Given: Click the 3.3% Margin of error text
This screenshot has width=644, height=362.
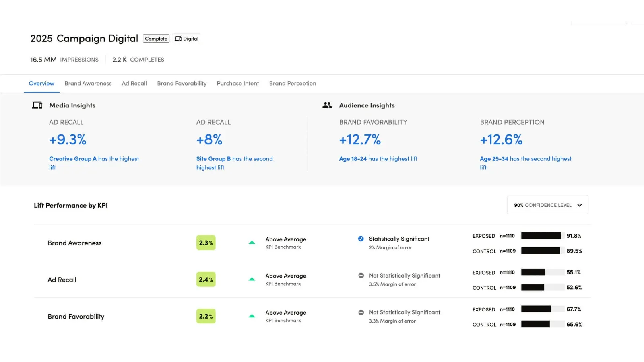Looking at the screenshot, I should [x=392, y=321].
